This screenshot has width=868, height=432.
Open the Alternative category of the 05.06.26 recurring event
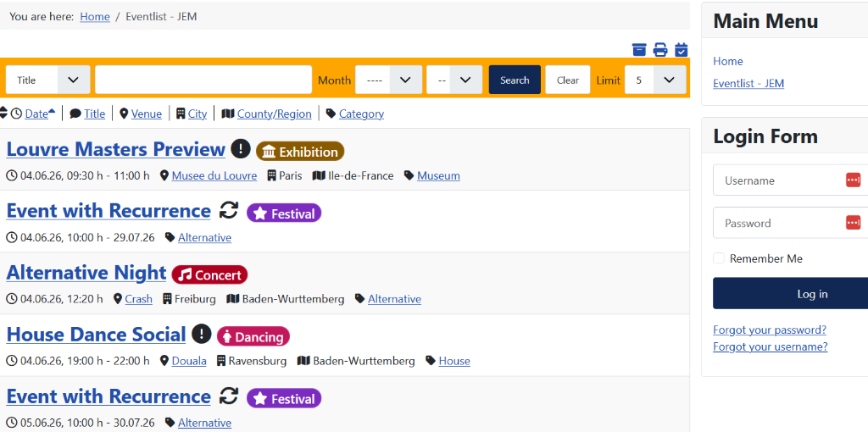205,424
